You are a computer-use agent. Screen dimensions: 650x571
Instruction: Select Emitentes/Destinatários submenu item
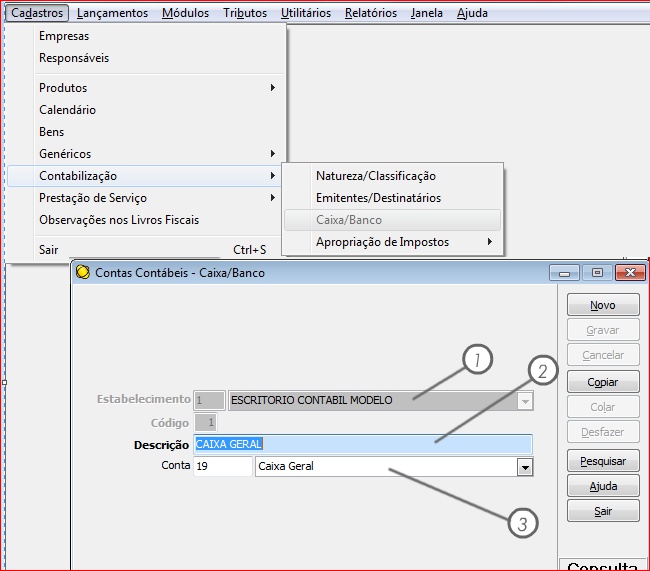[x=392, y=198]
